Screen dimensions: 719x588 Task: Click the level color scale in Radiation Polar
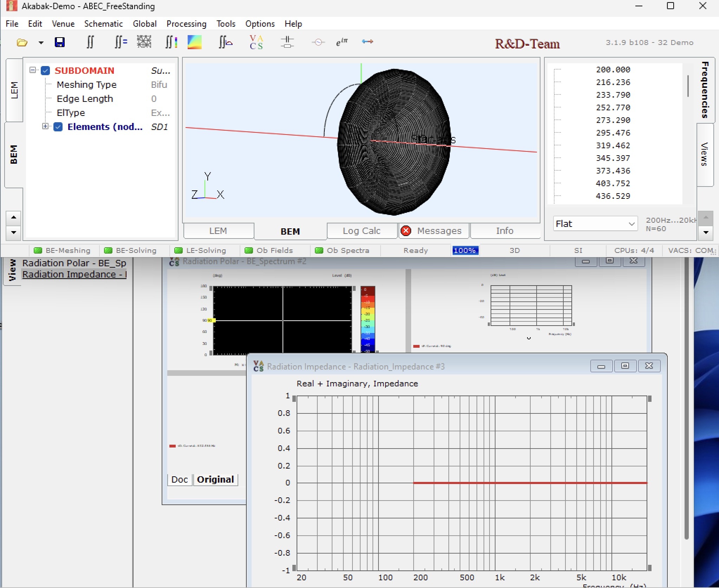(368, 319)
